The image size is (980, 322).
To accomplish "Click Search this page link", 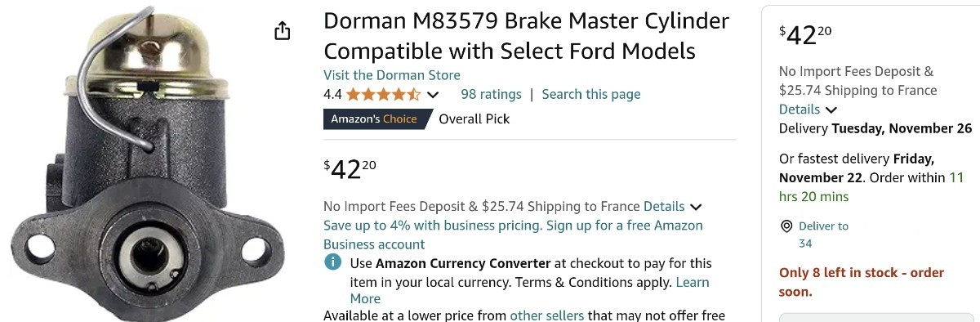I will pyautogui.click(x=591, y=94).
